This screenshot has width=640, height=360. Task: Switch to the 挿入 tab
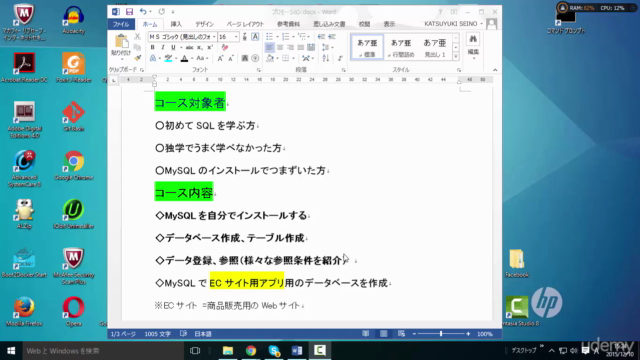tap(176, 24)
